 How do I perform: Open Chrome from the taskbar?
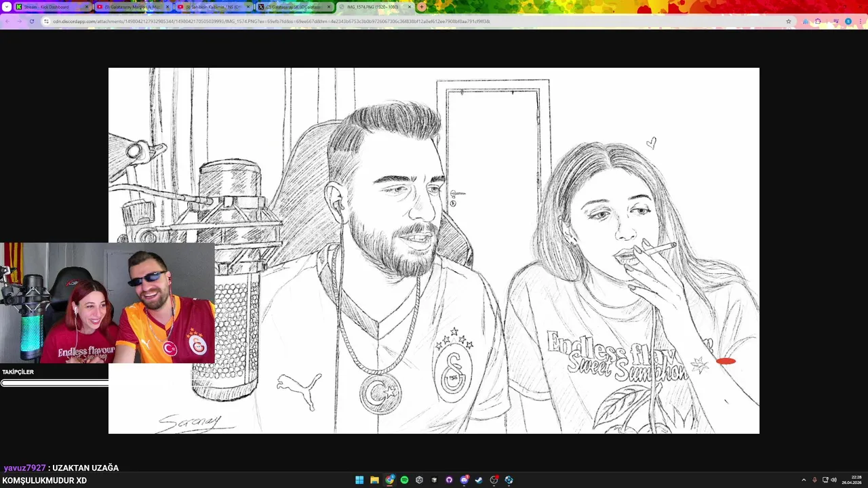[389, 480]
